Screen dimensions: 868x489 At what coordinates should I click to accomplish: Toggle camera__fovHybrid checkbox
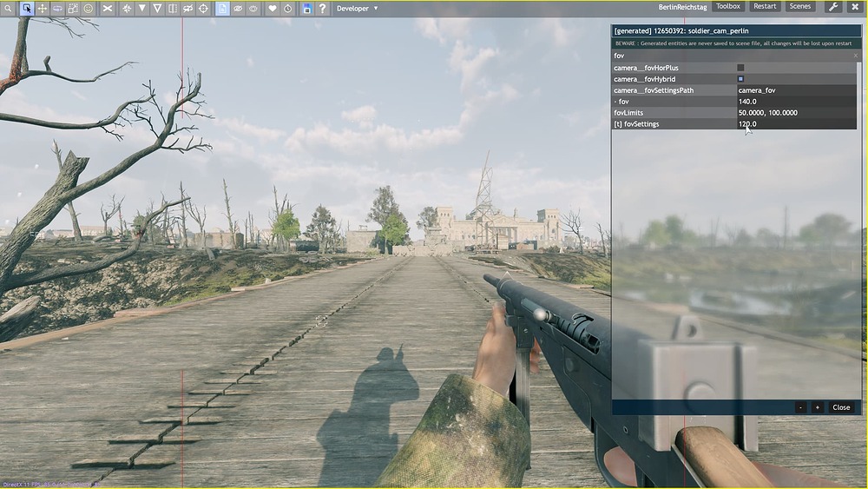click(740, 79)
